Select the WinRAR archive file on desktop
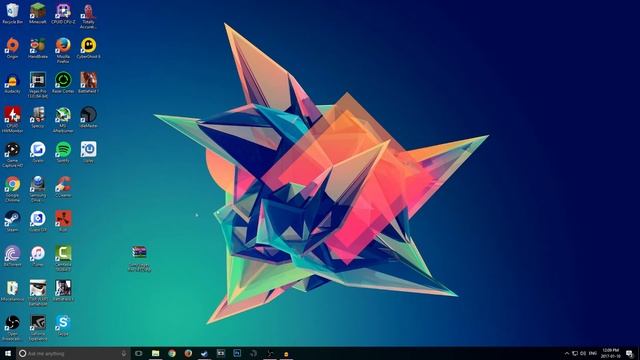This screenshot has width=640, height=360. 139,258
